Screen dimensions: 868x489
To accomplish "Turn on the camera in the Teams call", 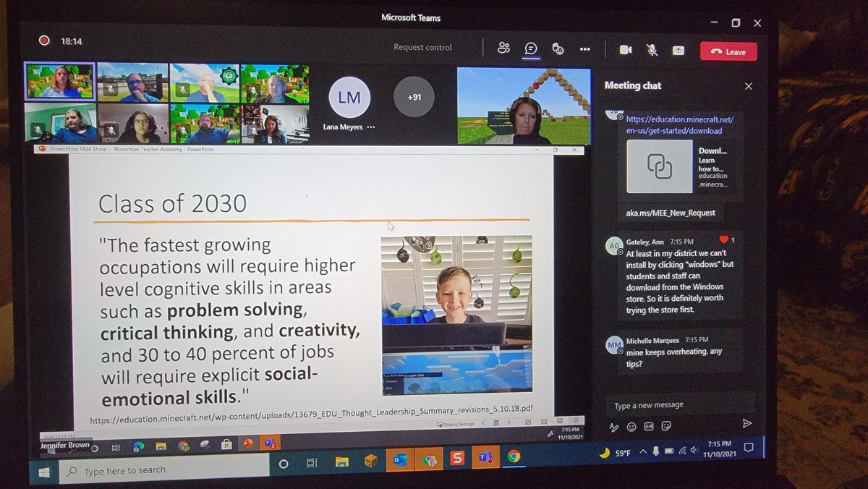I will 626,49.
